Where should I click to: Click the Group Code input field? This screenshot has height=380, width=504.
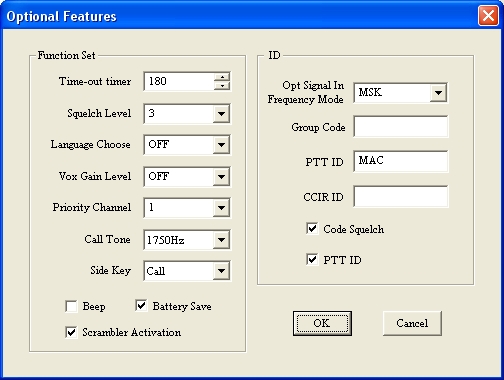point(401,127)
